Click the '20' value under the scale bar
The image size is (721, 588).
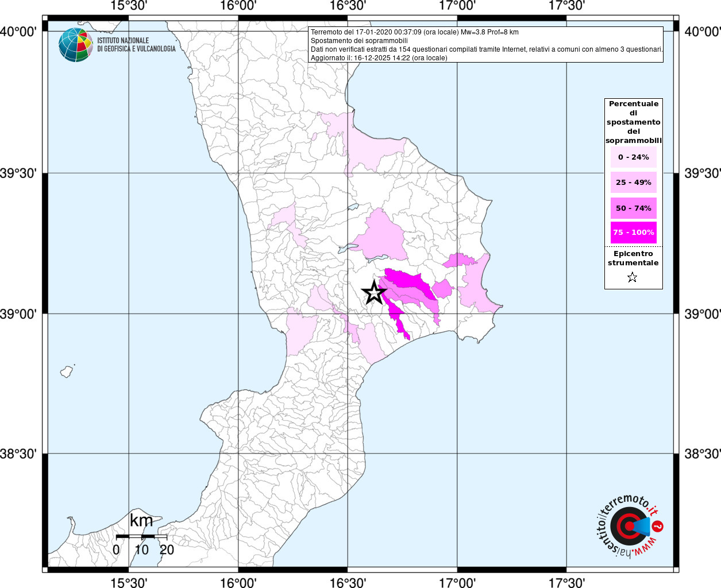click(x=167, y=550)
